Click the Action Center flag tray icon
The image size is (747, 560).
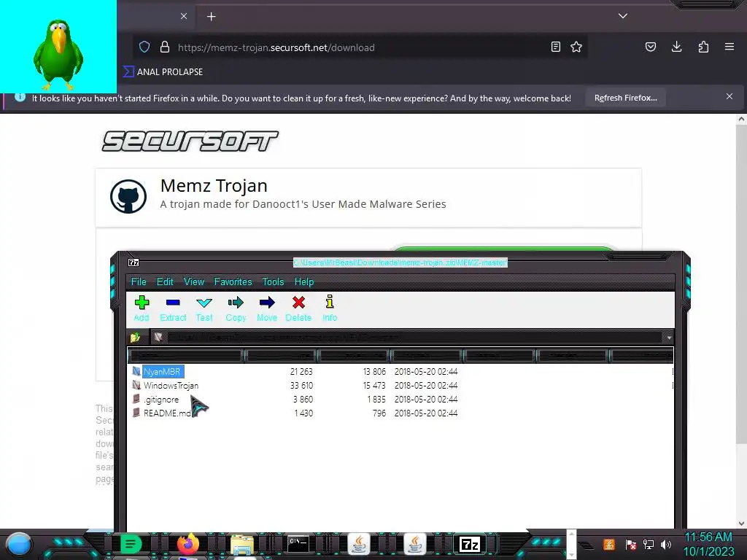tap(631, 544)
